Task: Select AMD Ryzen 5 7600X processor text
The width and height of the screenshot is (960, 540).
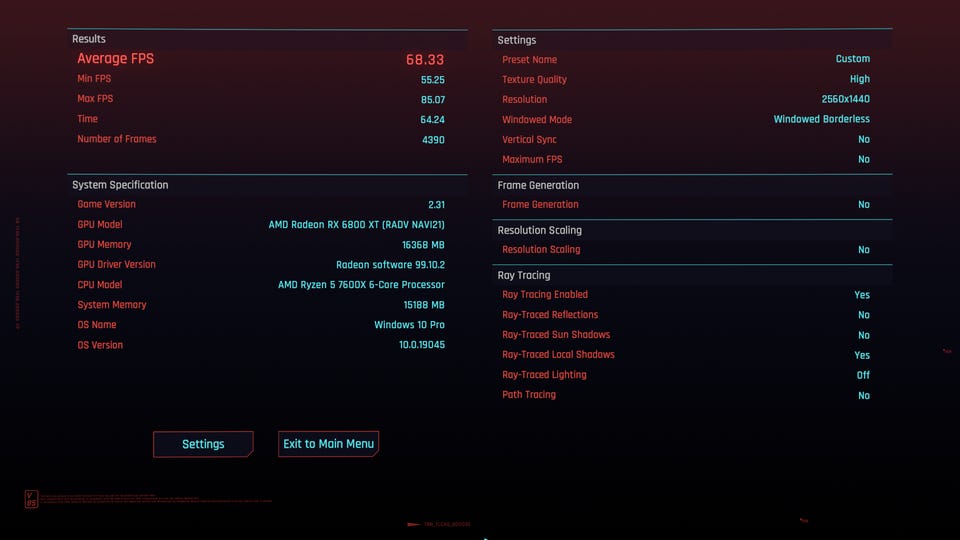Action: coord(361,285)
